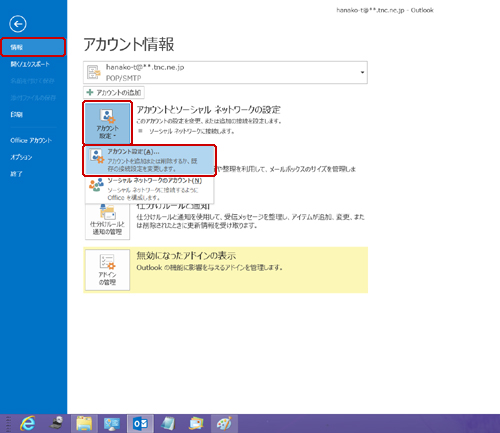The image size is (500, 433).
Task: Click the アカウントの追加 button
Action: 114,92
